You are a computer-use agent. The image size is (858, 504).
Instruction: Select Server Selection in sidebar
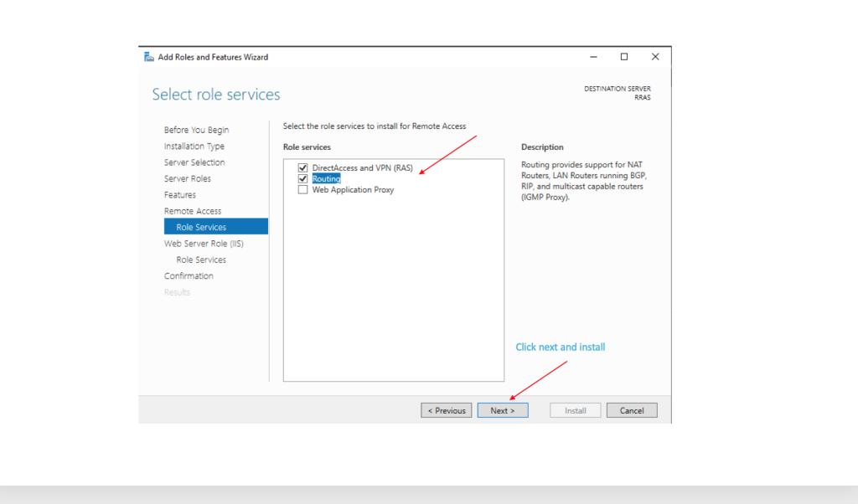pos(194,162)
